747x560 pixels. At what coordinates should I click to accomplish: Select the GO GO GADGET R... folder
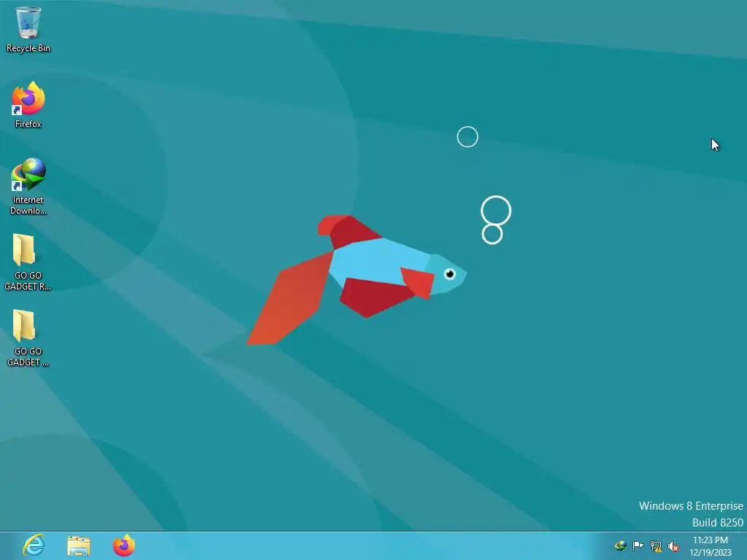click(28, 262)
